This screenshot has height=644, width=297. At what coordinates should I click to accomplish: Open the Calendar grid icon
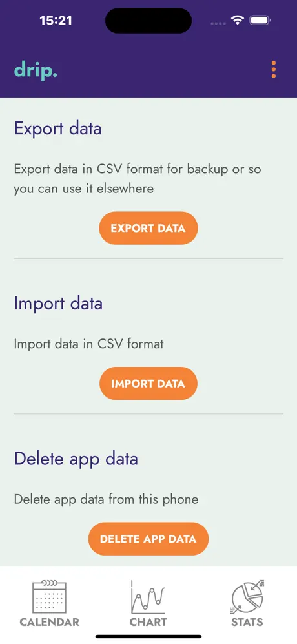click(x=49, y=596)
